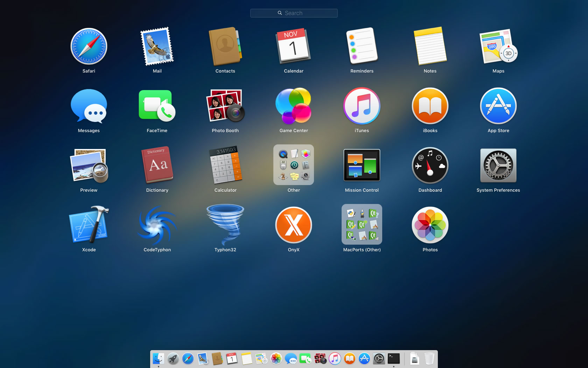Open the Other apps folder
This screenshot has height=368, width=588.
point(294,165)
